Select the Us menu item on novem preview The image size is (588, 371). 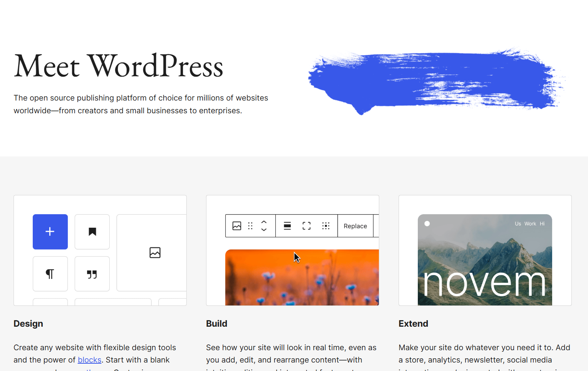coord(518,224)
